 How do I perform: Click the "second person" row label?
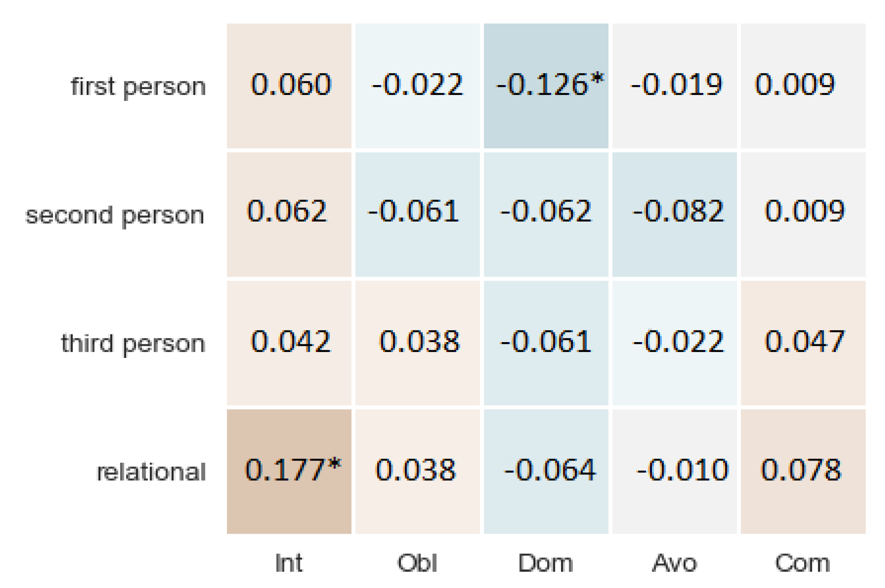click(115, 215)
